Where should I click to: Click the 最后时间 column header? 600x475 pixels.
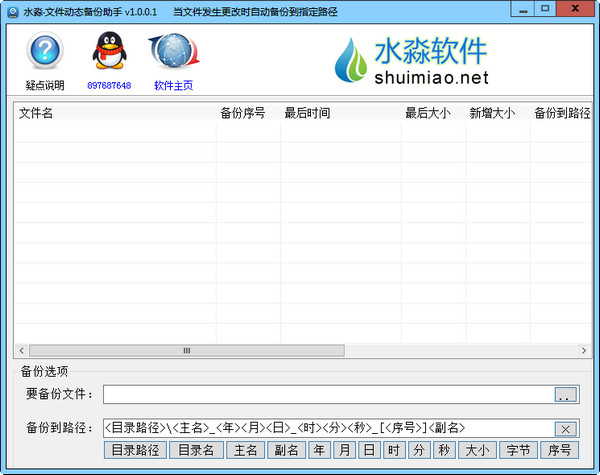tap(341, 113)
